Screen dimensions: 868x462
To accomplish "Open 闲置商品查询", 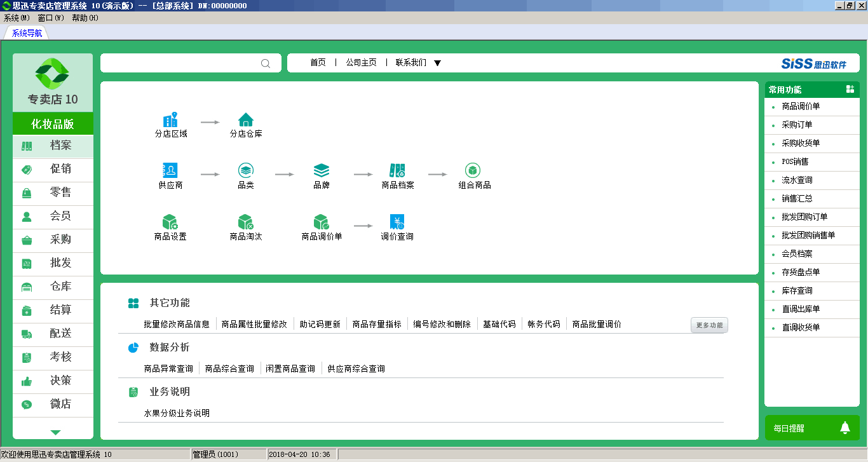I will click(290, 369).
